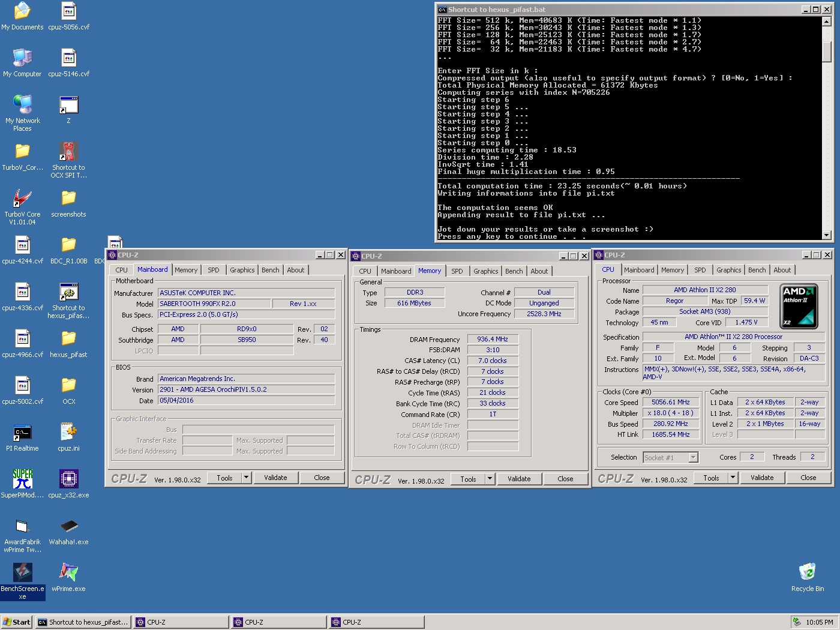
Task: Click Close button in Memory window
Action: tap(565, 479)
